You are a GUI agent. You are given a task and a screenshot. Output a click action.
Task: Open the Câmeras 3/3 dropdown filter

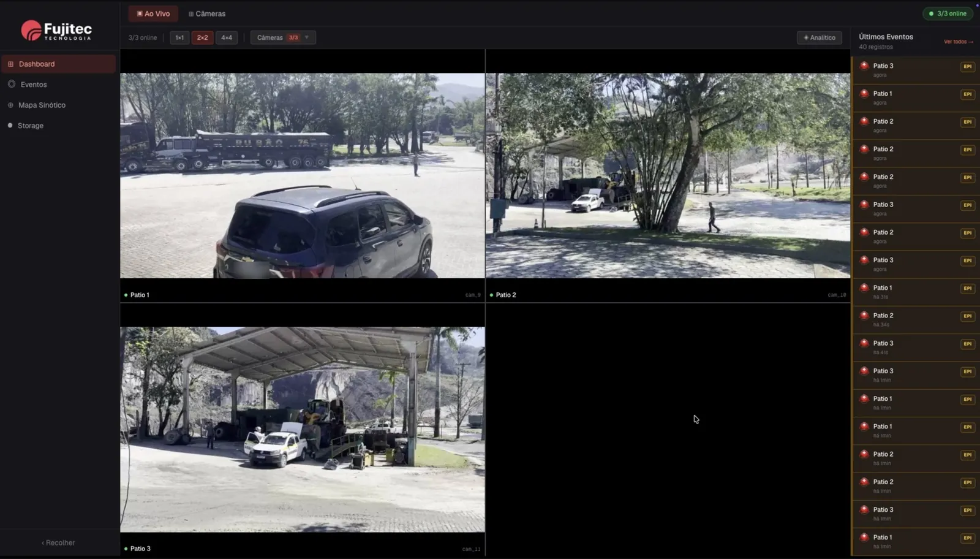tap(283, 37)
